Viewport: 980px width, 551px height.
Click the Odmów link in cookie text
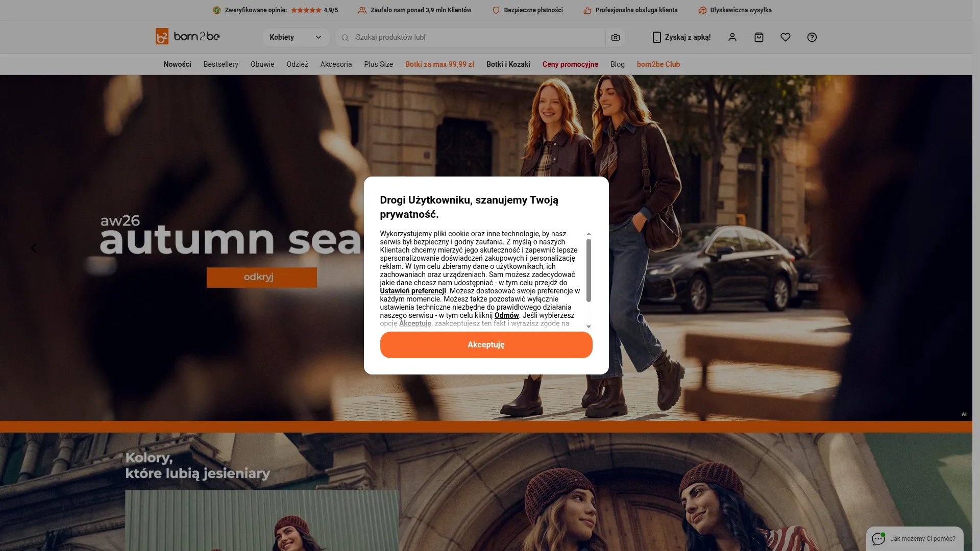(x=506, y=315)
